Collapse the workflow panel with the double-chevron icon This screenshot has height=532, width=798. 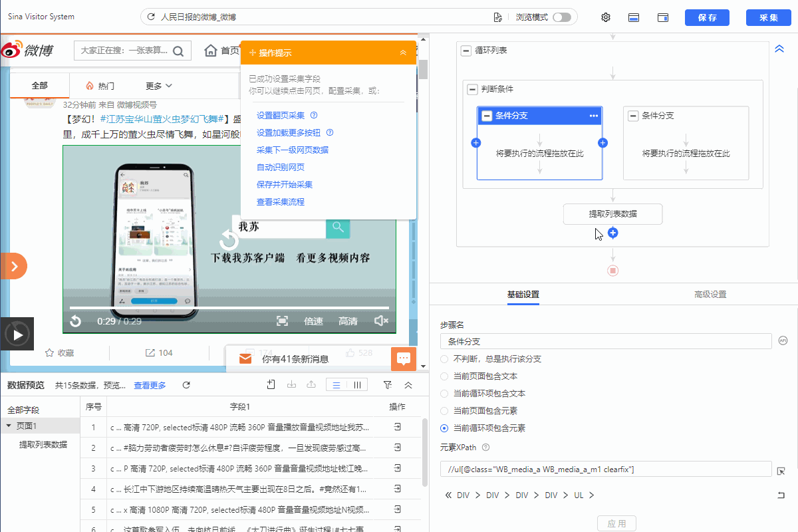[780, 49]
